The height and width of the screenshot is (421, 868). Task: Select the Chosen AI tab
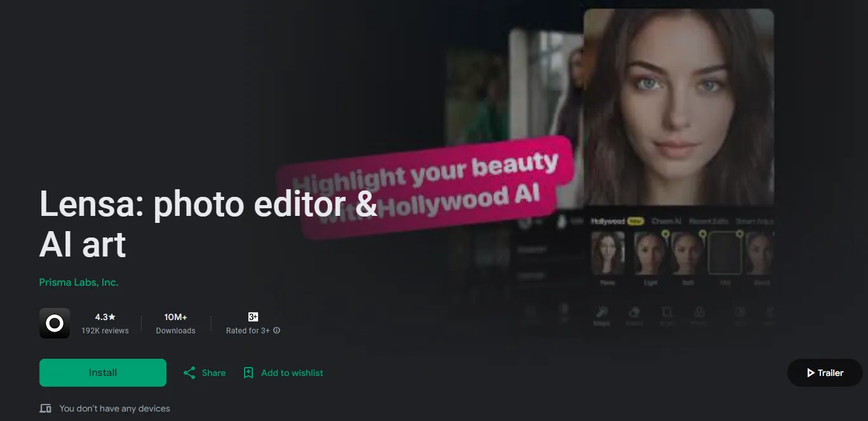(667, 220)
